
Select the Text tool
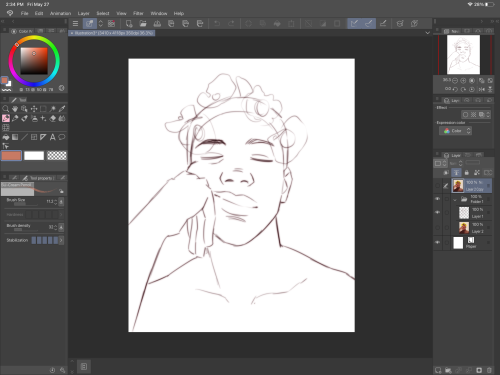pyautogui.click(x=52, y=137)
